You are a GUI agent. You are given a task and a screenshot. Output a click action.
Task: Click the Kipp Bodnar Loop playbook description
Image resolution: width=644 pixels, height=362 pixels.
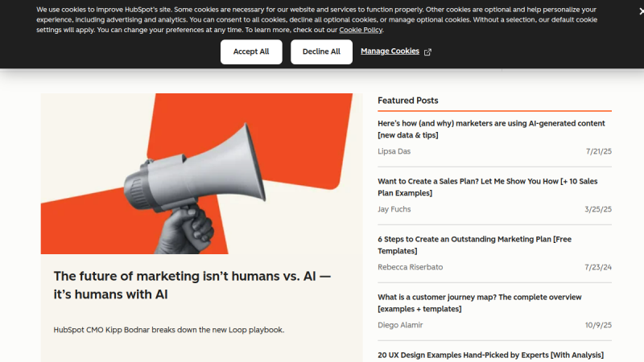pyautogui.click(x=169, y=330)
